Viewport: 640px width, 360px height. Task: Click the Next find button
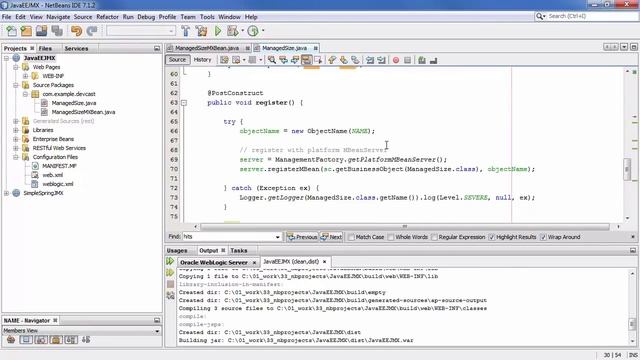coord(331,237)
